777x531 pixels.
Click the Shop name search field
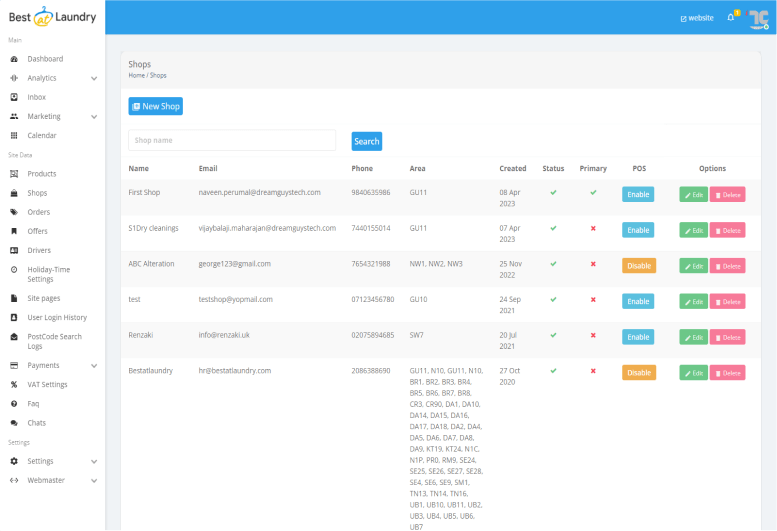(x=232, y=141)
